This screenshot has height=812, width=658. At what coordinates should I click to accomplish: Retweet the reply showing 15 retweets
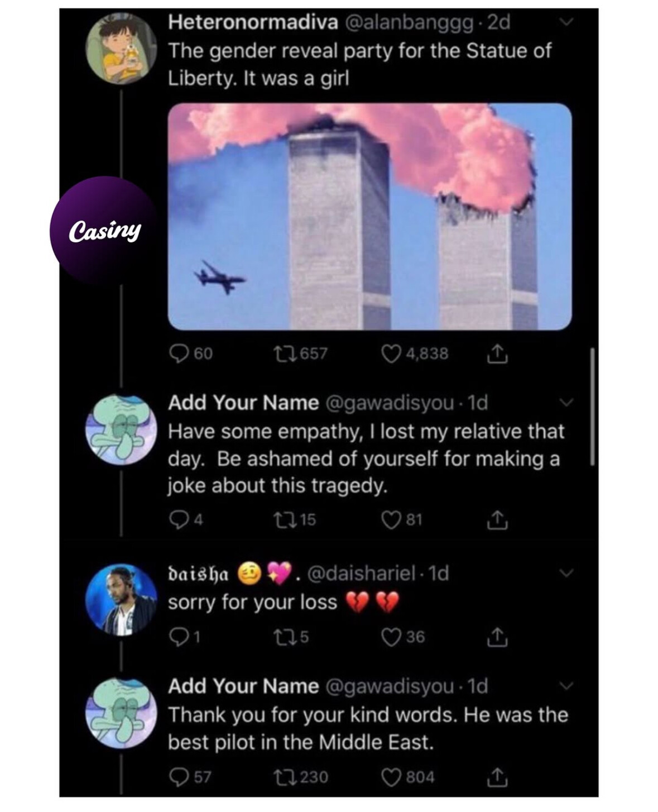pos(295,520)
